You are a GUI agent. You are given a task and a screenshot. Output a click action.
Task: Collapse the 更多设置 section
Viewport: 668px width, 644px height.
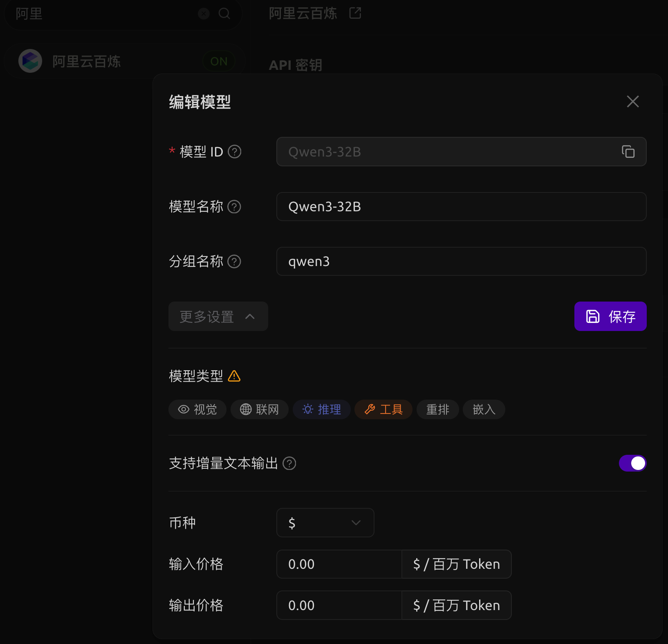pos(218,316)
